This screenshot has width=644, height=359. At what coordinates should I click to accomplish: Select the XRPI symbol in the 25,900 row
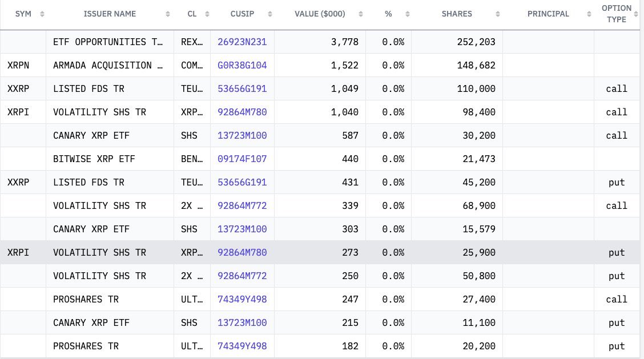(x=18, y=253)
